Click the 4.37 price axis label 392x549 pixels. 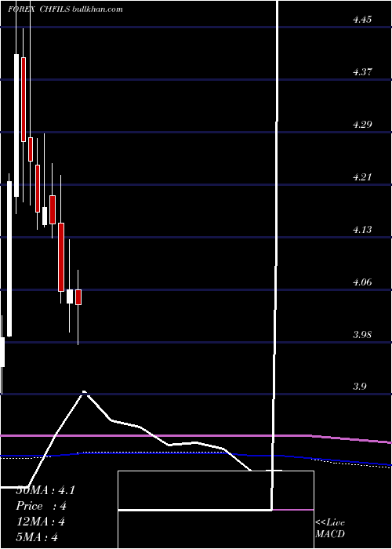tap(362, 72)
